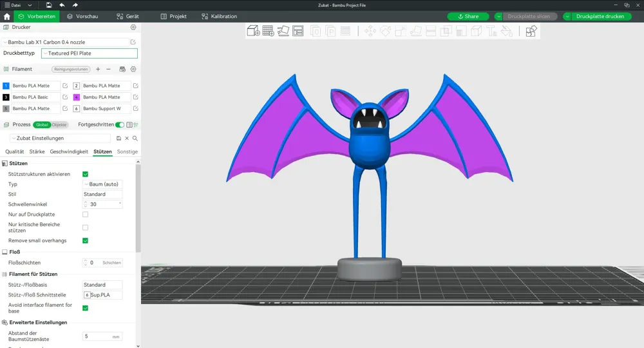Edit filament 3 Bambu PLA Basic preset
Screen dimensions: 644x348
(x=65, y=97)
